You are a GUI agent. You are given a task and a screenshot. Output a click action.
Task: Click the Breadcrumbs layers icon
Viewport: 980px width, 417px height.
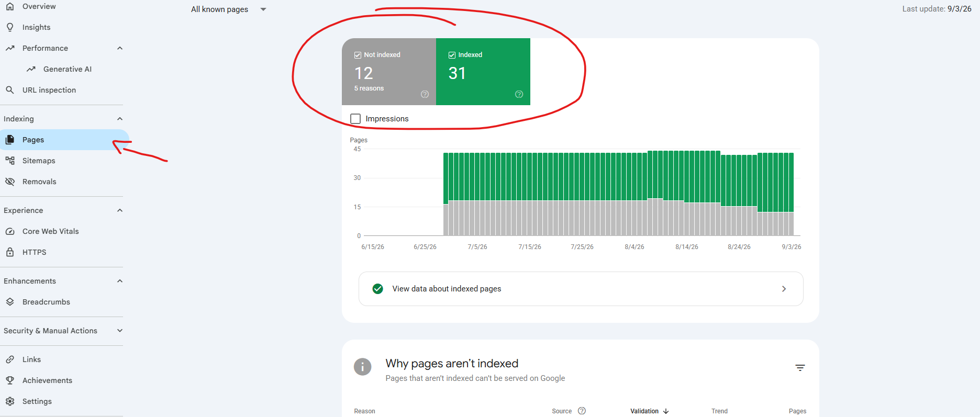point(10,302)
